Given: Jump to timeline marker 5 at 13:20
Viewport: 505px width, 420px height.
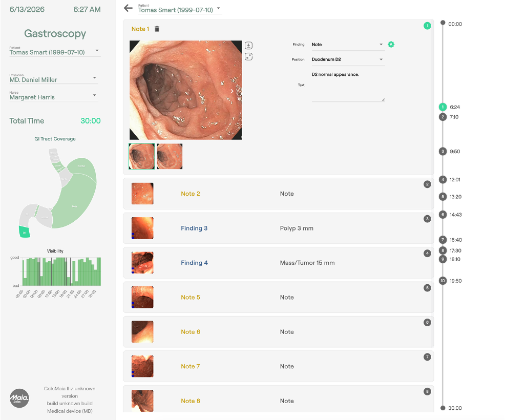Looking at the screenshot, I should [x=443, y=197].
